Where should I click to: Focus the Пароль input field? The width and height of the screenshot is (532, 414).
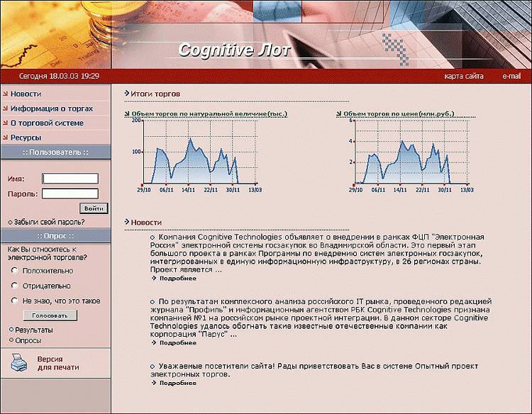tap(70, 194)
